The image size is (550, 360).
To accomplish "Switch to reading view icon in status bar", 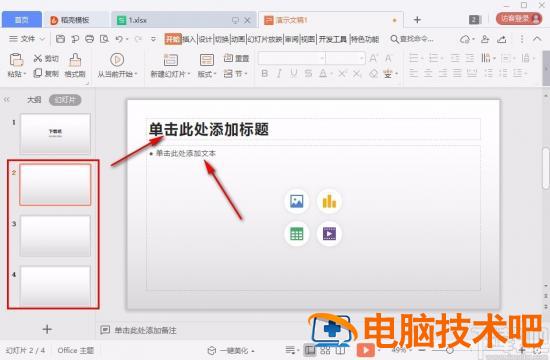I will click(340, 350).
